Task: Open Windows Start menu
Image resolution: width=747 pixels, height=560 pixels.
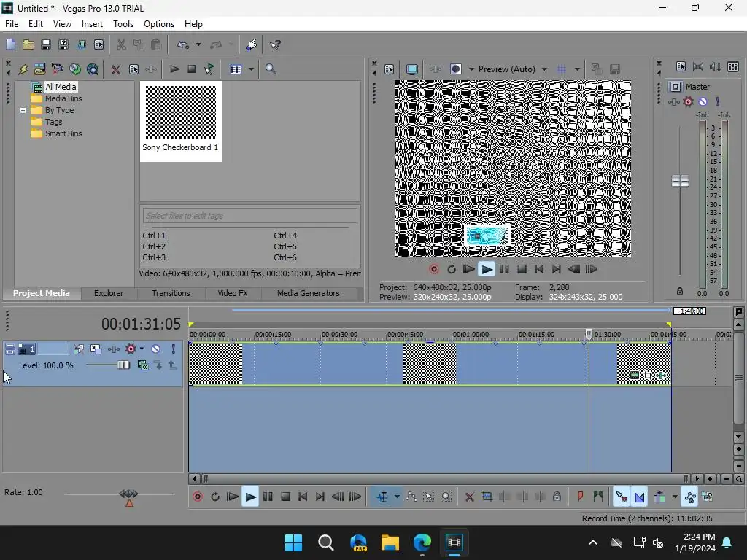Action: pos(293,542)
